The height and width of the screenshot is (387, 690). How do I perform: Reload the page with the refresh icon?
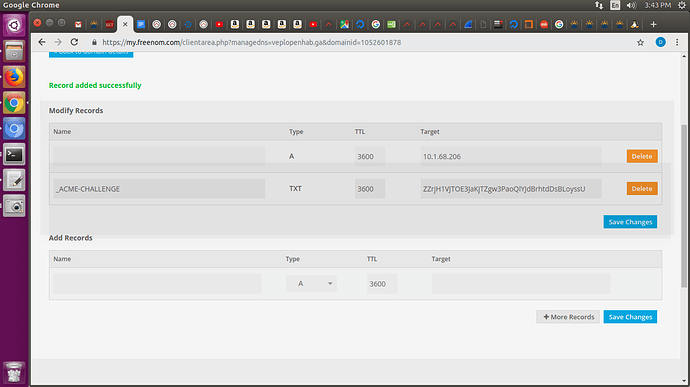click(x=74, y=42)
